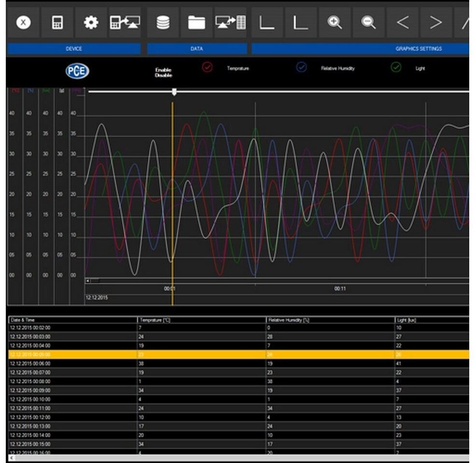This screenshot has width=476, height=463.
Task: Toggle the green Light checkmark
Action: (396, 68)
